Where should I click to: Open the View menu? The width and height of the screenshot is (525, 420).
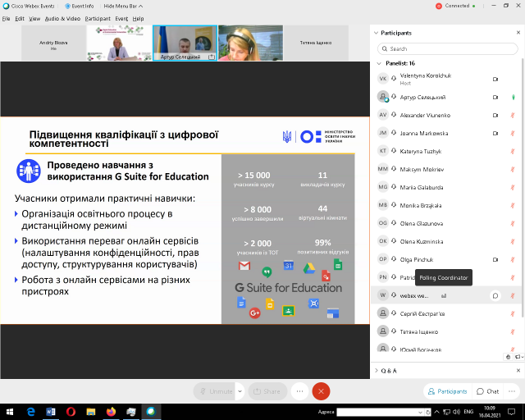pyautogui.click(x=34, y=18)
